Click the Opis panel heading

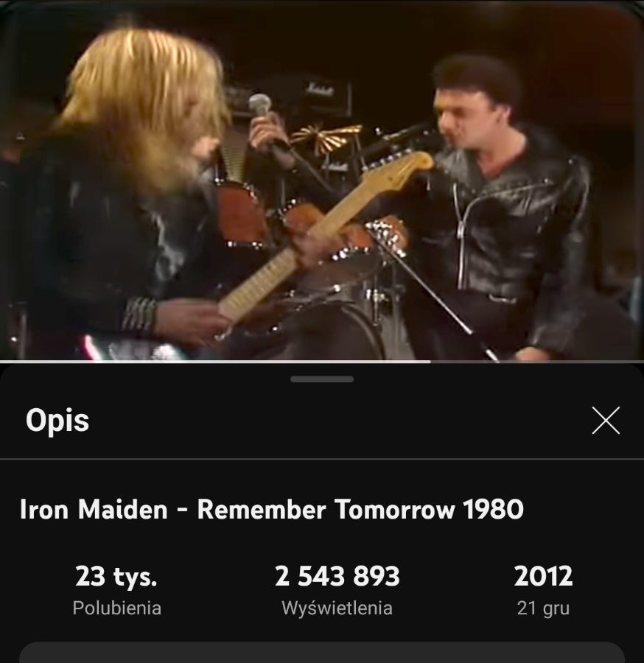coord(57,421)
